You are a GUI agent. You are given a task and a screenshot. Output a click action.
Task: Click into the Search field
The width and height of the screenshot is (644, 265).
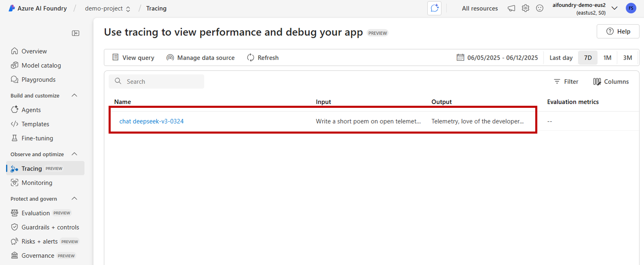tap(160, 82)
